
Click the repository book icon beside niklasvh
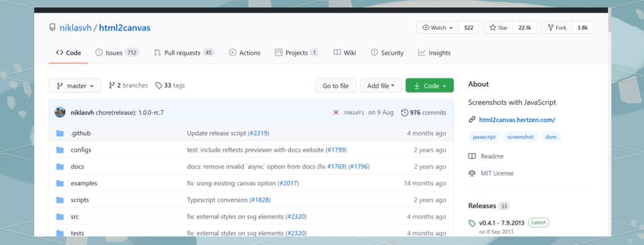tap(52, 28)
